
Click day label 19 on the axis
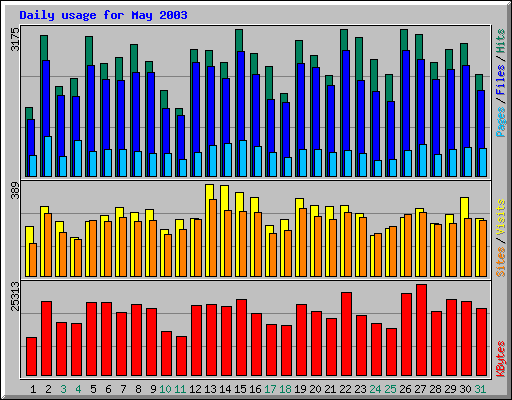pyautogui.click(x=300, y=389)
